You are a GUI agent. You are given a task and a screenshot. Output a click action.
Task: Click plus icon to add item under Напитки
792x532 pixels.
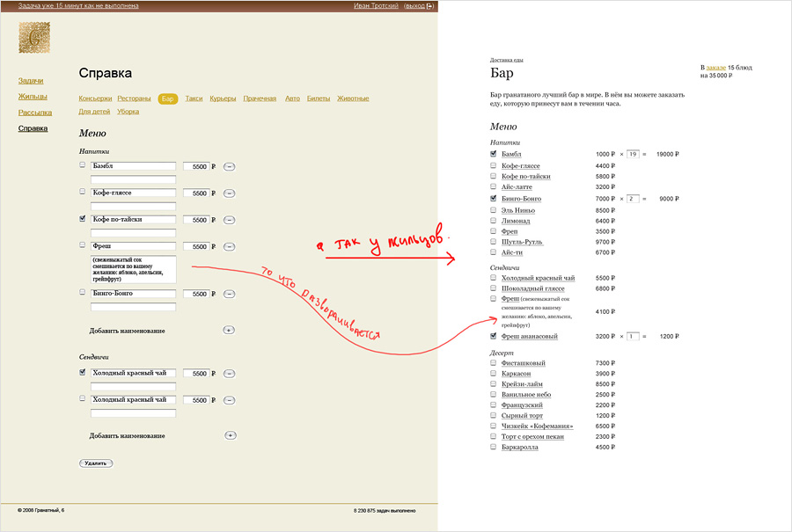[230, 330]
